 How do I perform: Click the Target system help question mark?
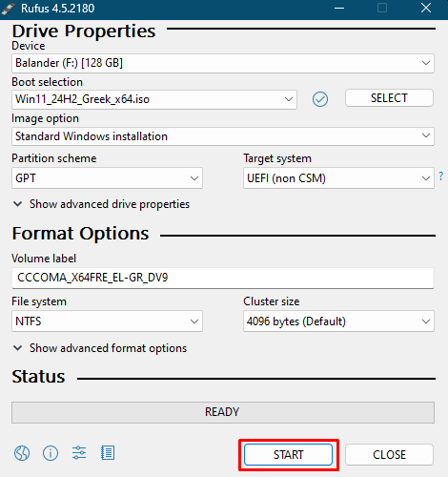pos(441,176)
